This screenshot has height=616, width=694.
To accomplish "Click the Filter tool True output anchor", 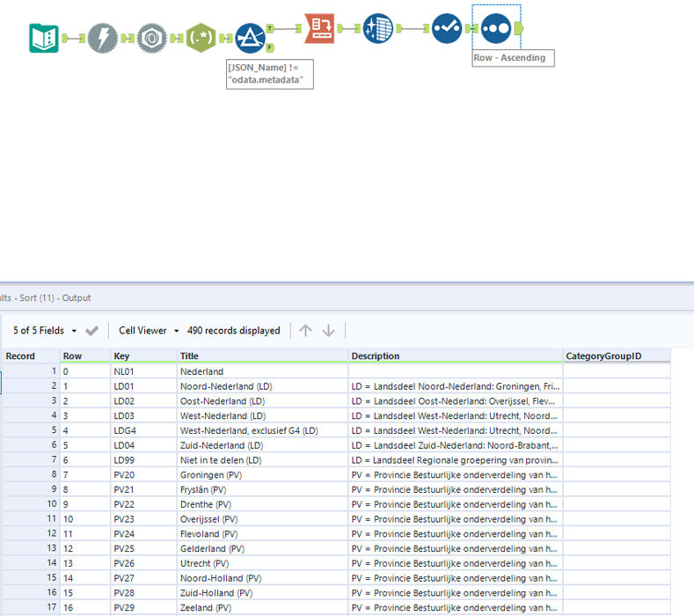I will point(270,28).
